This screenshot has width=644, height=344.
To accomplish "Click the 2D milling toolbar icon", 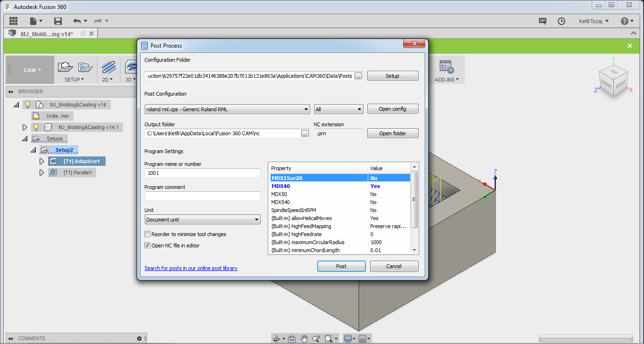I will tap(109, 67).
